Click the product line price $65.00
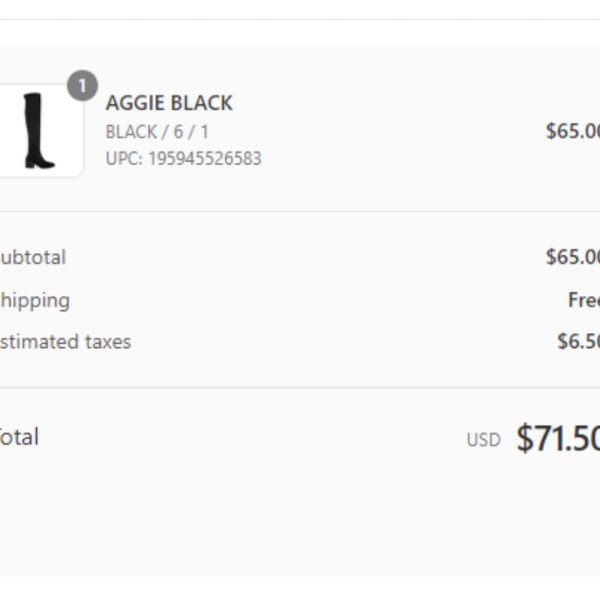The image size is (600, 600). [x=572, y=131]
